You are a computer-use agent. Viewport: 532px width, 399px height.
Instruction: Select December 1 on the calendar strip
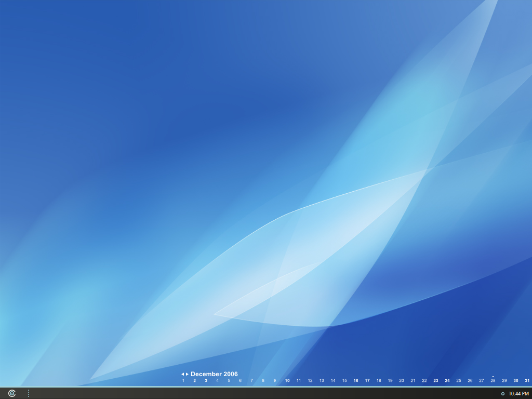(x=183, y=381)
